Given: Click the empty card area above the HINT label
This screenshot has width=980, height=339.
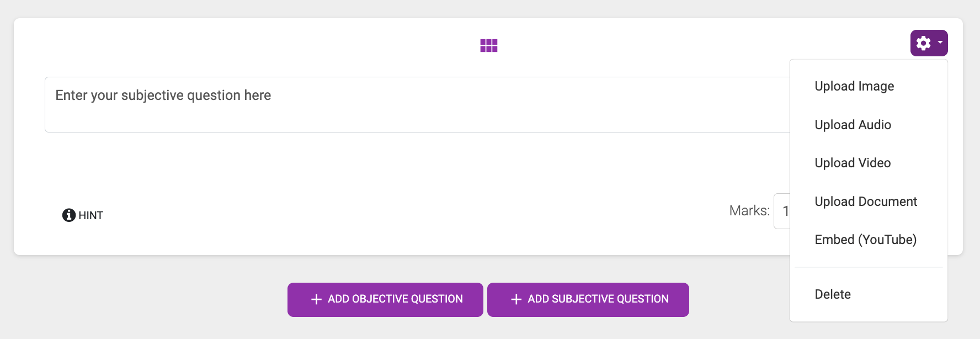Looking at the screenshot, I should point(221,166).
